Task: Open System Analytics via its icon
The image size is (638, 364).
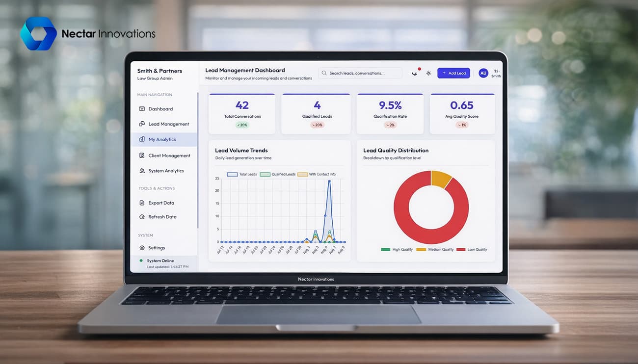Action: [x=142, y=171]
